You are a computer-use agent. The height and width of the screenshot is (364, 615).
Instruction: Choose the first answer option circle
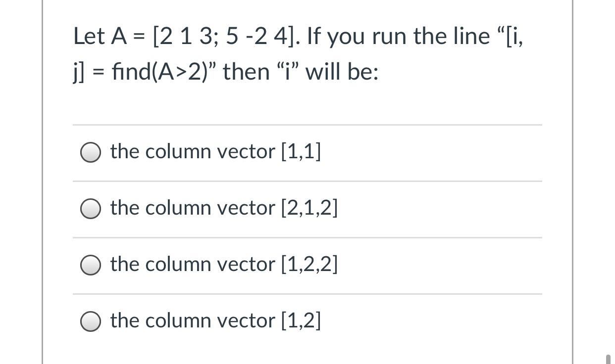(91, 152)
